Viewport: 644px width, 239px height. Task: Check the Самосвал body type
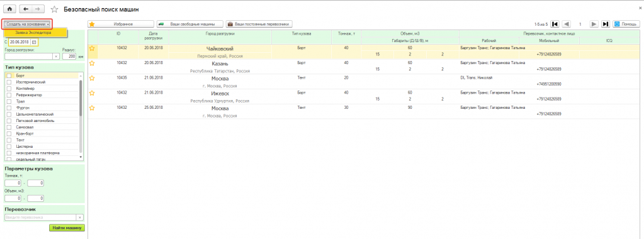9,127
